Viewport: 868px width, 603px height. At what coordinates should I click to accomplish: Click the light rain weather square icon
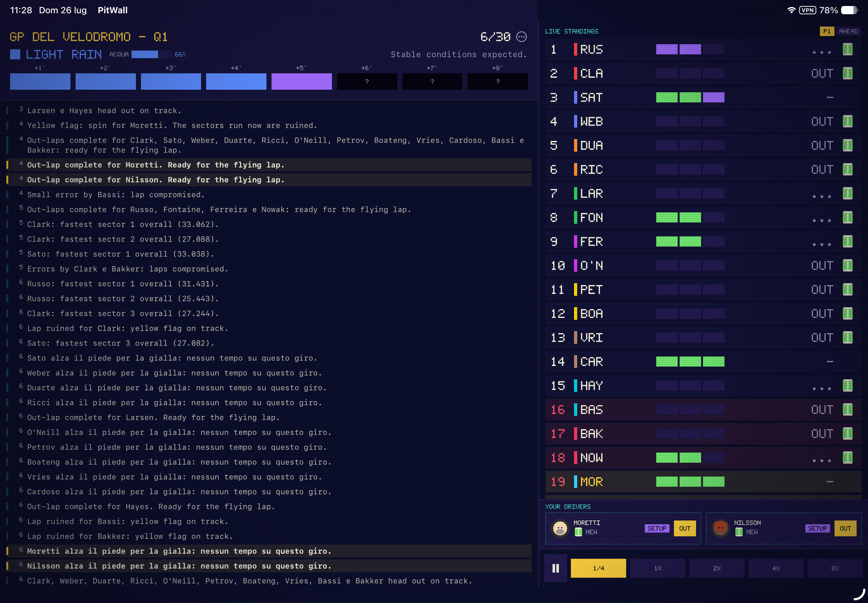click(15, 54)
